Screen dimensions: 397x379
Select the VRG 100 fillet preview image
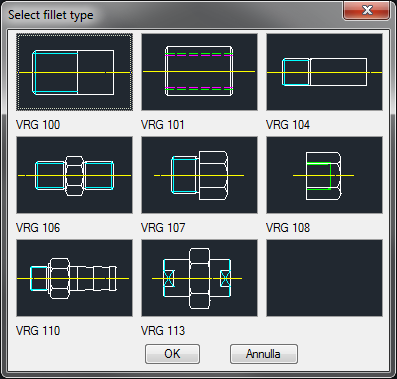[74, 72]
